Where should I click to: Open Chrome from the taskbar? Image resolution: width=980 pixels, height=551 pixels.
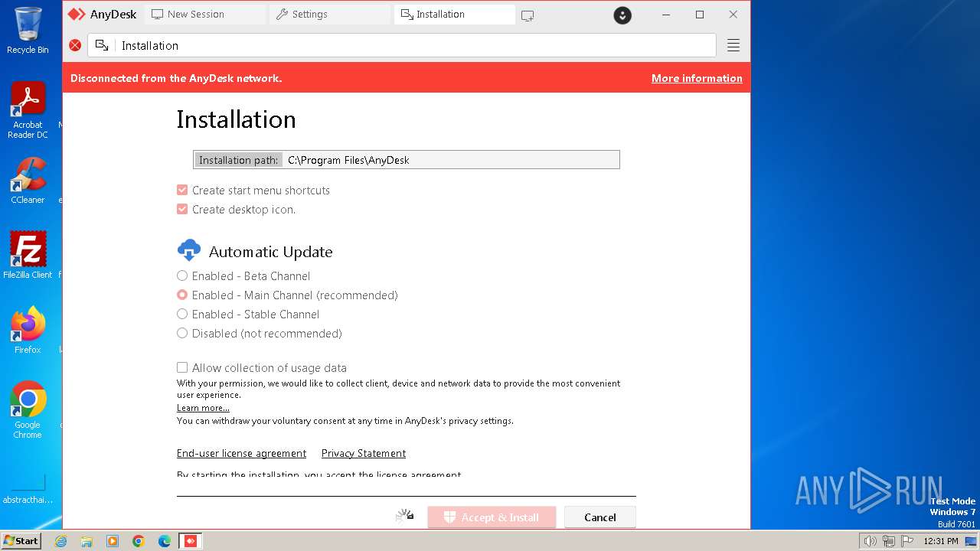[139, 541]
